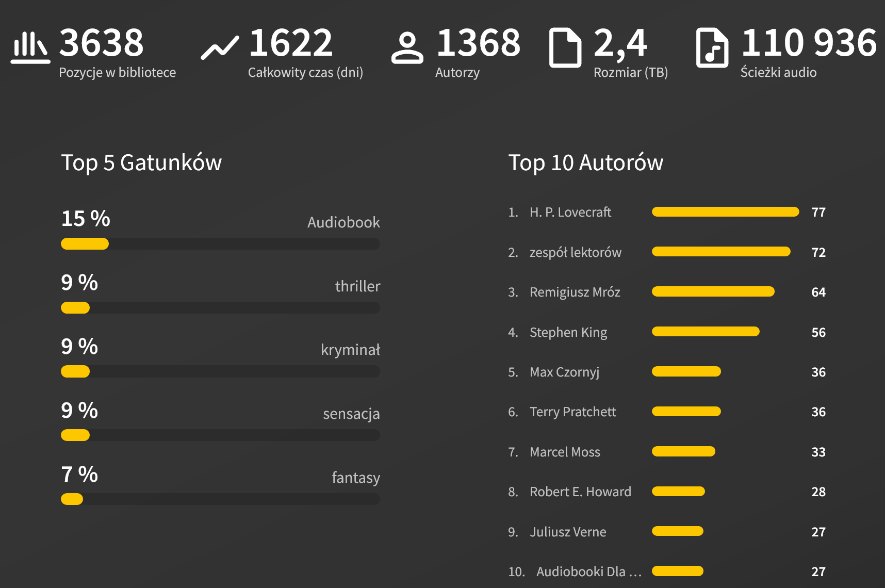Click the kryminał genre label
885x588 pixels.
(350, 350)
